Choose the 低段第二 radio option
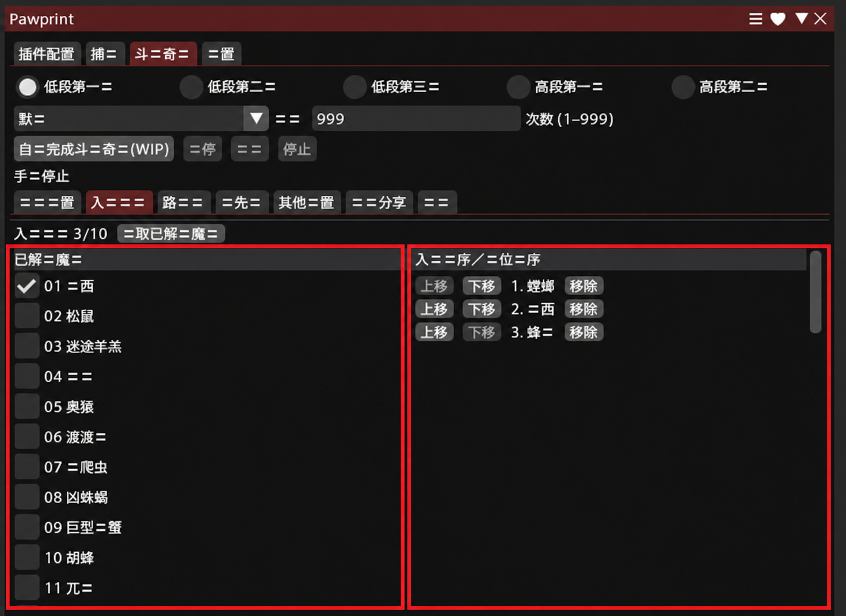 191,87
